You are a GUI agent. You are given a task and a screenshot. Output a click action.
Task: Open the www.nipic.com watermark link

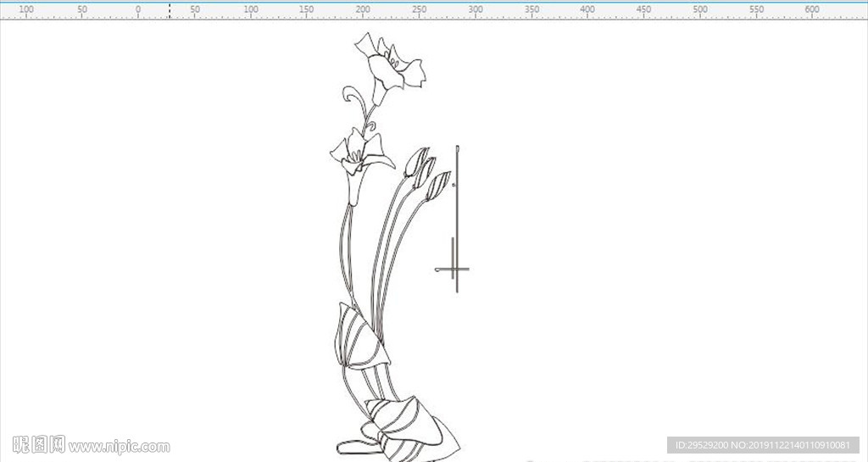(x=120, y=447)
